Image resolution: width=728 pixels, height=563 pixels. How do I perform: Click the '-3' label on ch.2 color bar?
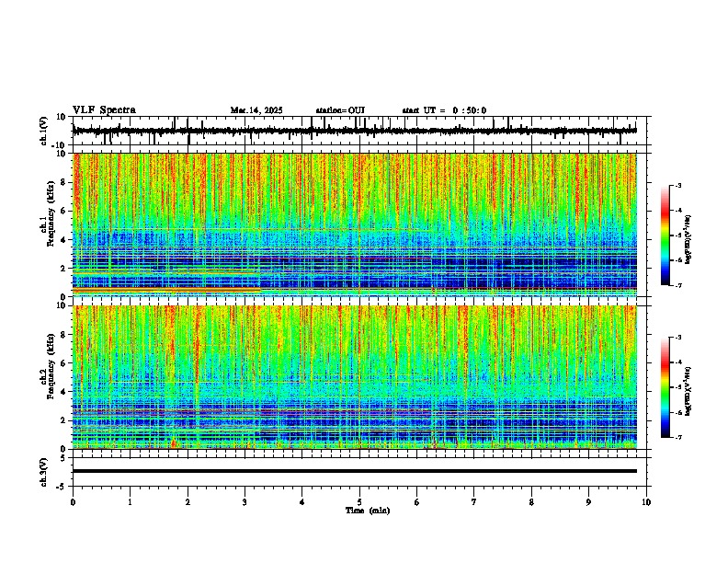(x=677, y=338)
